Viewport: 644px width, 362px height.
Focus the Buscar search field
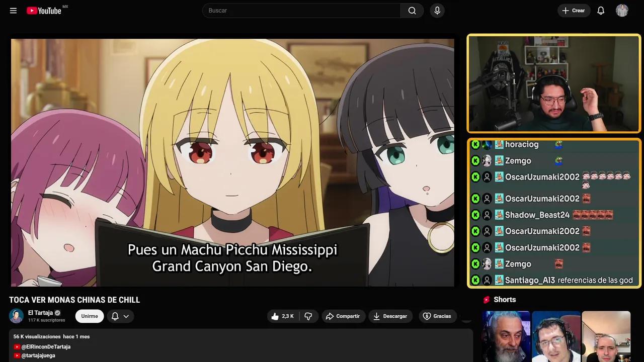[301, 11]
